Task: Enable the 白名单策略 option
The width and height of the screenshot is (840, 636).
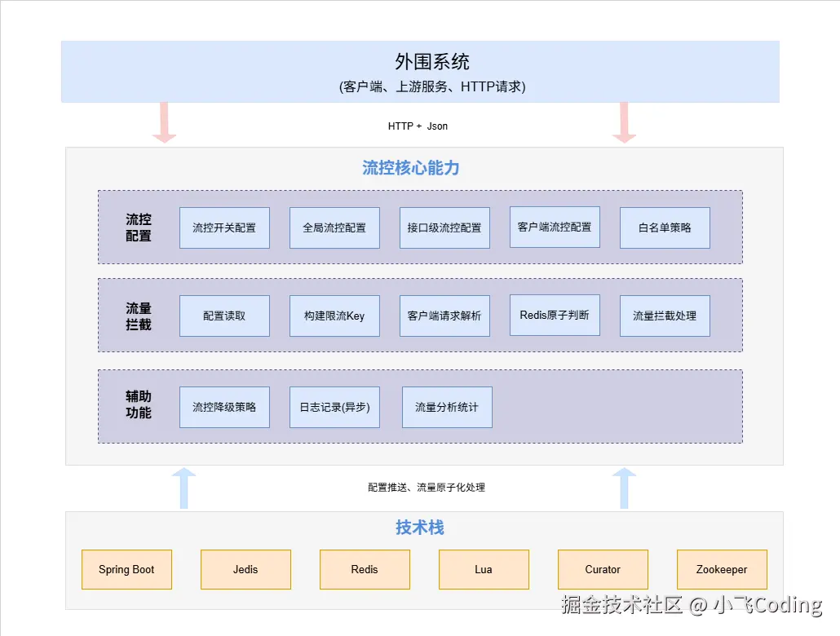Action: 665,228
